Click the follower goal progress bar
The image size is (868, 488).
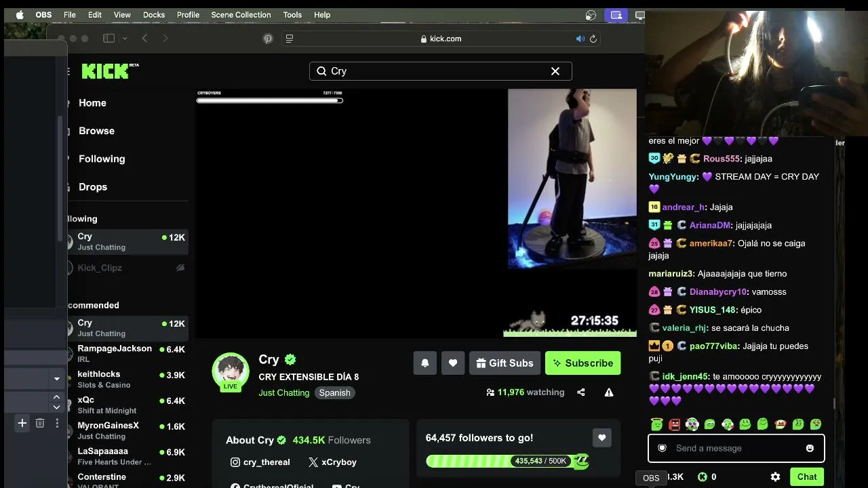507,462
